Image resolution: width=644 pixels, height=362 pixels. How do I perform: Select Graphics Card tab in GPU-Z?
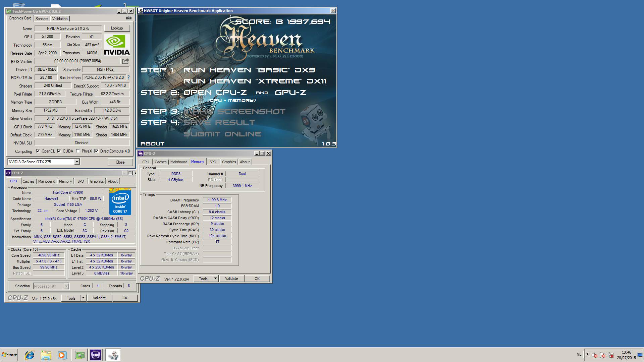[x=20, y=18]
